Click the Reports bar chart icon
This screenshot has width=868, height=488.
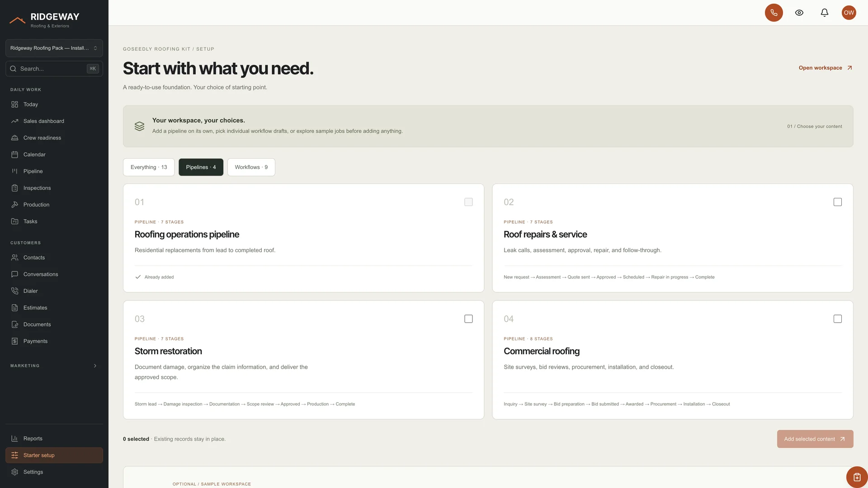[x=14, y=439]
